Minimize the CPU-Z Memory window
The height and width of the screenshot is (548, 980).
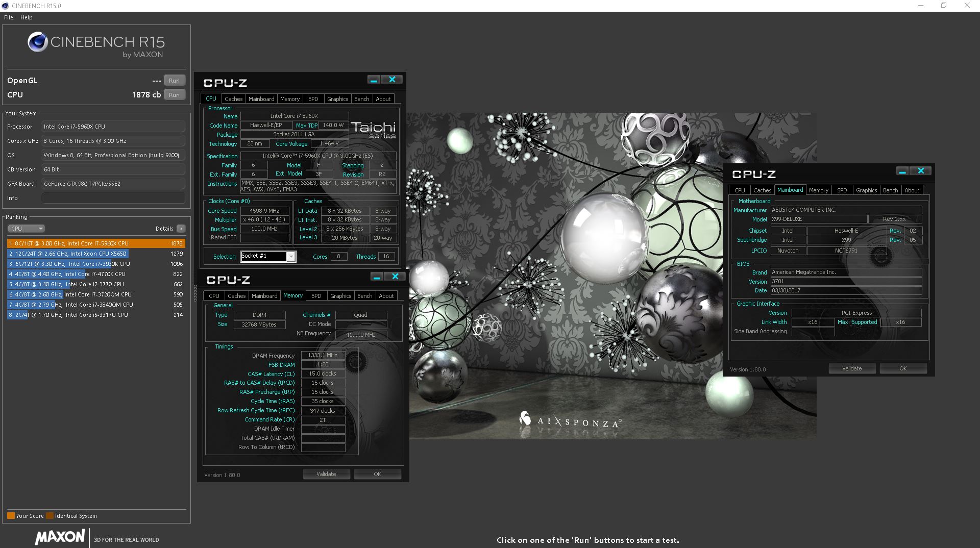pos(377,277)
